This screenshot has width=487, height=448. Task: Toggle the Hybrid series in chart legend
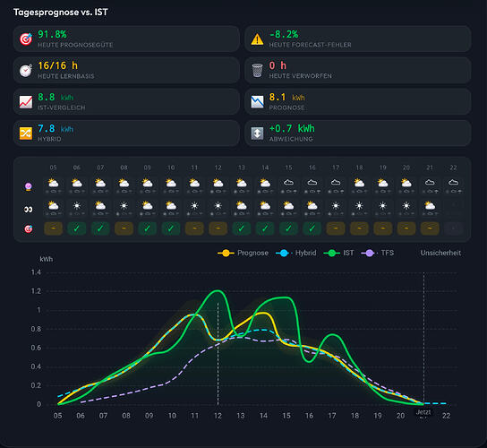296,253
